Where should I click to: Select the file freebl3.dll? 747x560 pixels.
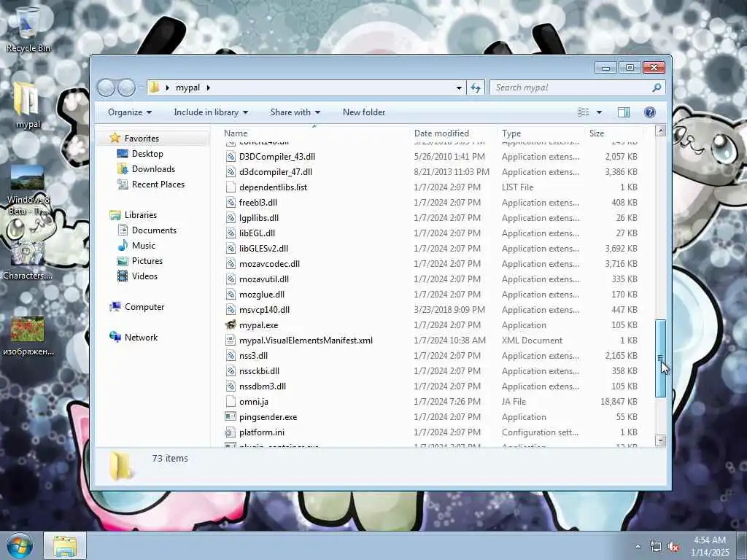tap(258, 203)
